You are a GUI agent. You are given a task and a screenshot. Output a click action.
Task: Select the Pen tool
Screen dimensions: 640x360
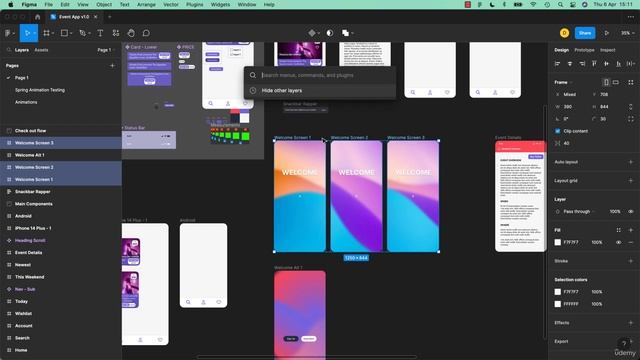[82, 33]
